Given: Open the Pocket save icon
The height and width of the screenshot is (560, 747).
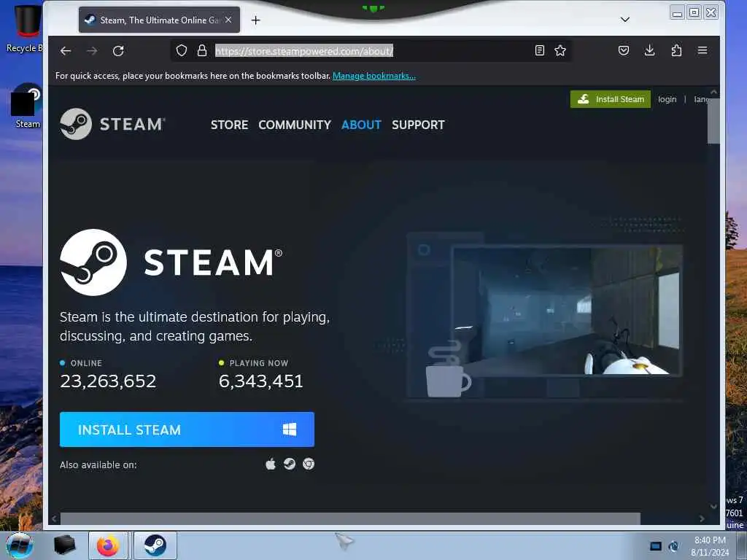Looking at the screenshot, I should click(624, 50).
